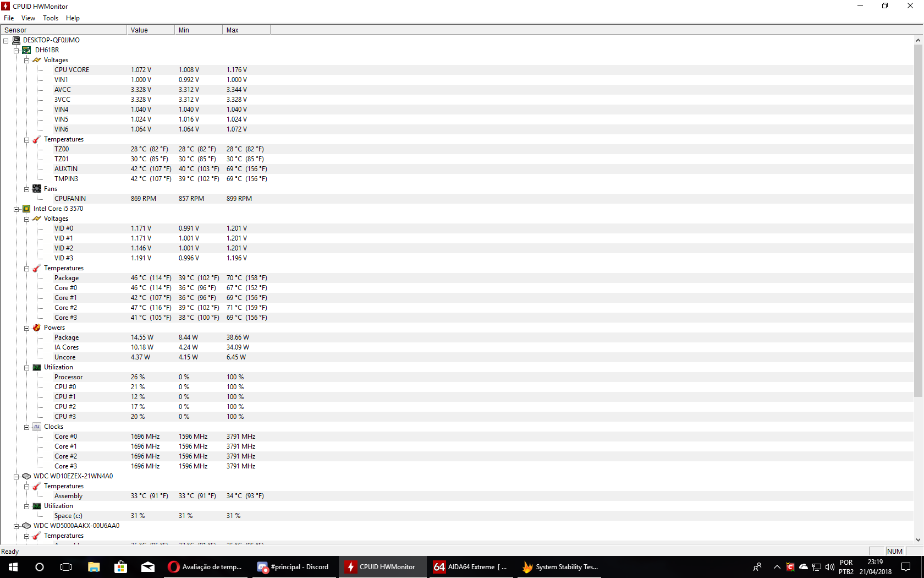924x578 pixels.
Task: Click the hard drive icon beside WDC WD10EZEX
Action: click(26, 476)
